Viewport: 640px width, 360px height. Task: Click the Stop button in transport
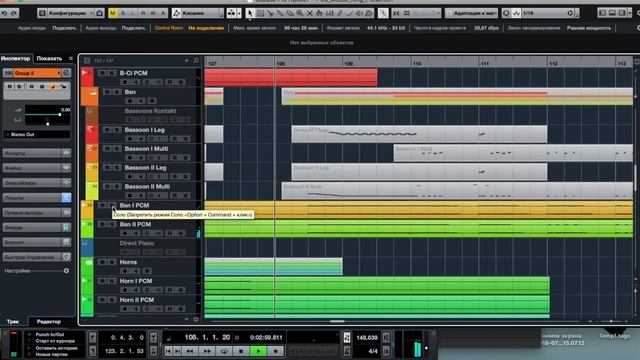(241, 351)
